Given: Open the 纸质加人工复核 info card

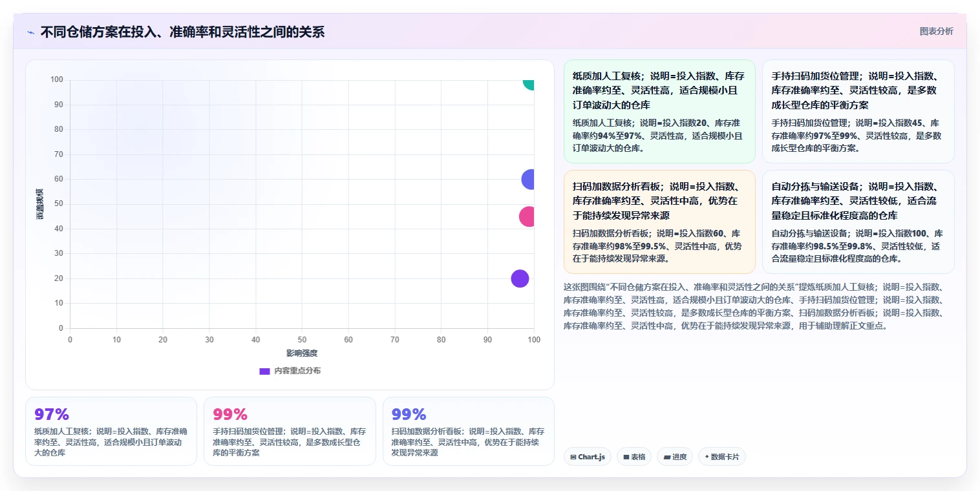Looking at the screenshot, I should tap(659, 111).
